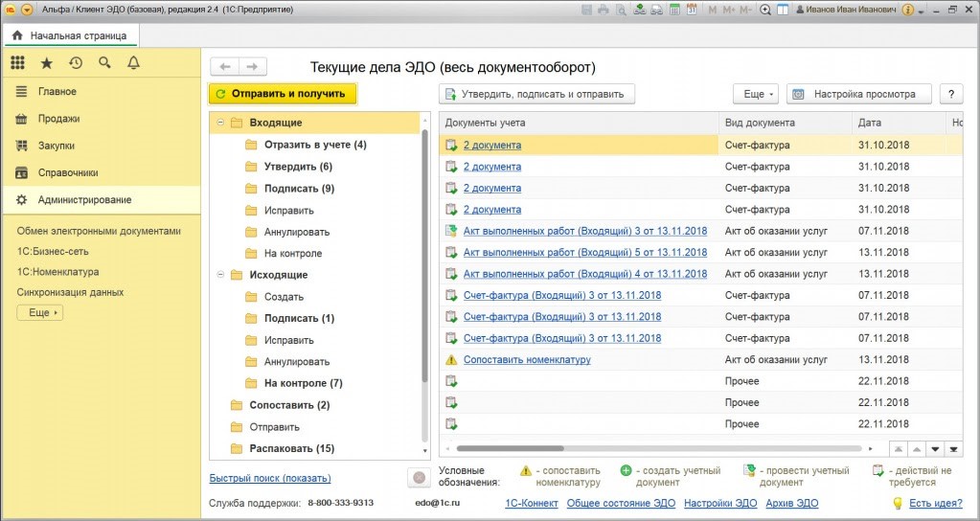Click the zoom magnifier icon in title bar
Viewport: 980px width, 521px height.
click(x=764, y=10)
